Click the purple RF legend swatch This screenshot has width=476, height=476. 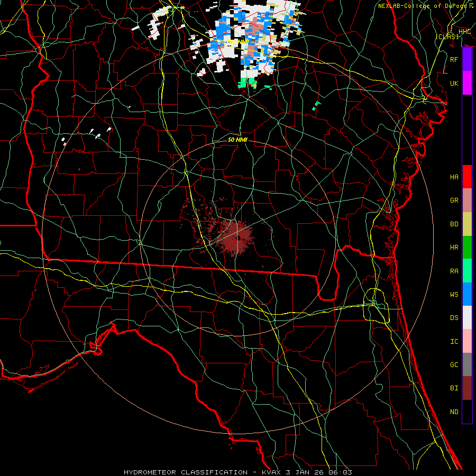[467, 59]
